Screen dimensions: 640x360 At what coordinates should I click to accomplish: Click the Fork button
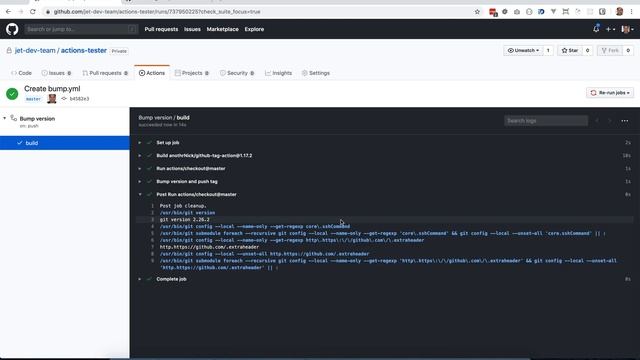click(x=610, y=50)
